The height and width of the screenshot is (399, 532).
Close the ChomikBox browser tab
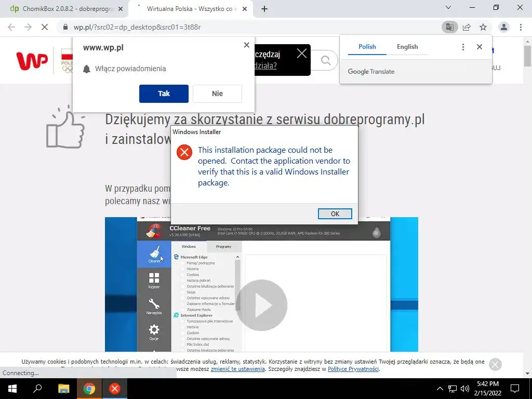(121, 9)
